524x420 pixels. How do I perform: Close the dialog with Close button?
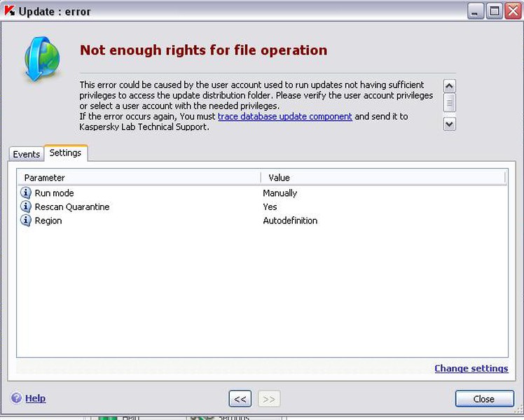(484, 398)
